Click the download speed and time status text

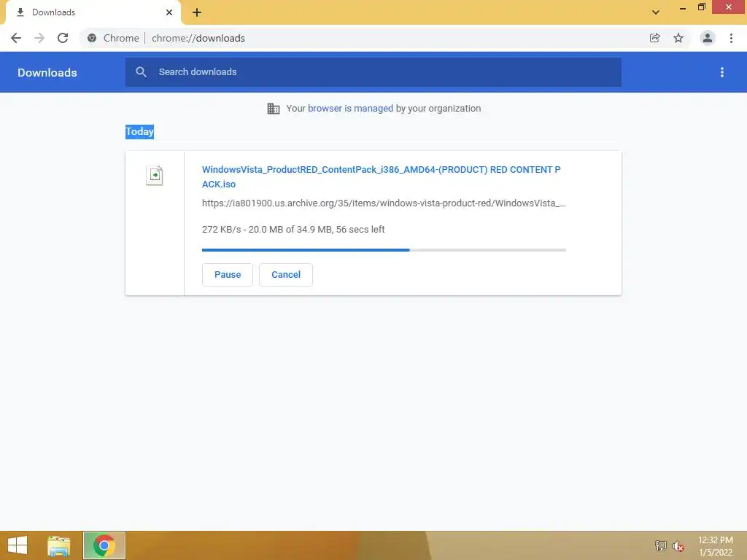tap(293, 230)
